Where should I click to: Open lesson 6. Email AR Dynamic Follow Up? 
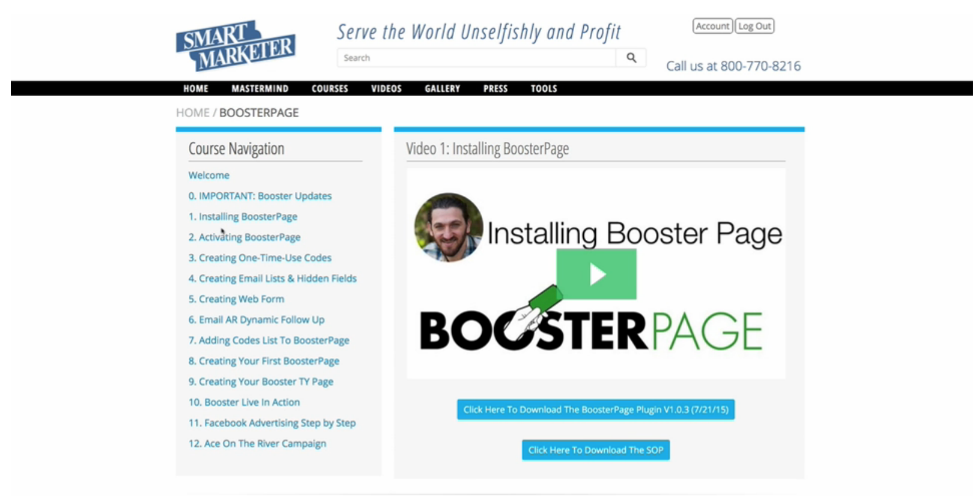[x=256, y=320]
